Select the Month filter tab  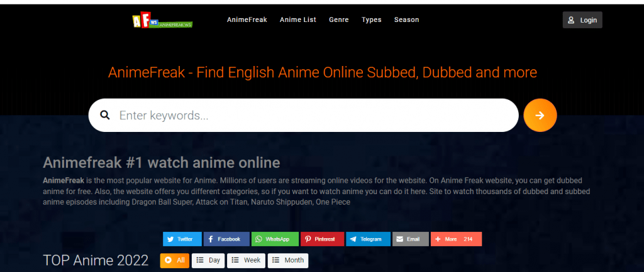click(288, 260)
